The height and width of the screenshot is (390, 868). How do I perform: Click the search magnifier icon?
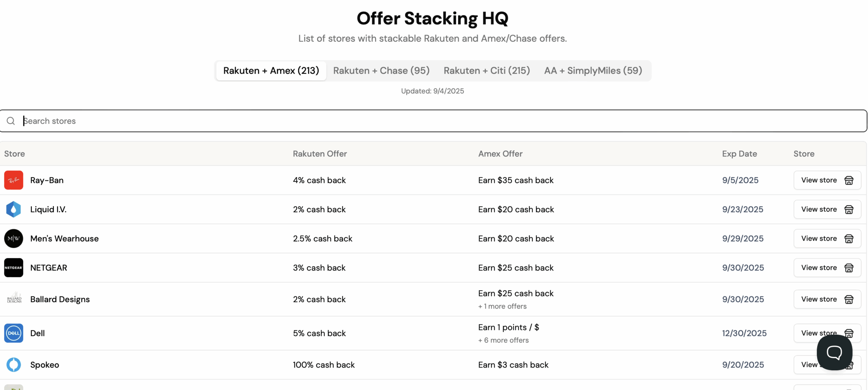point(11,121)
